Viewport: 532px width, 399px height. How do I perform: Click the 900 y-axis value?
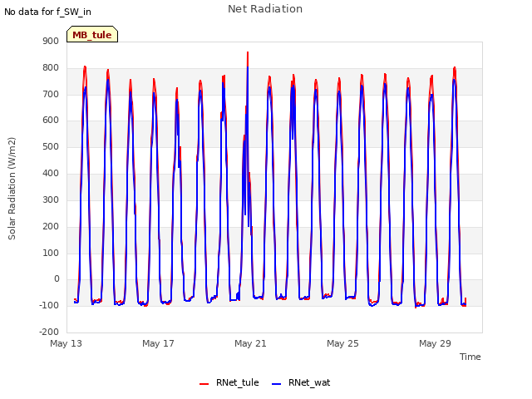[51, 42]
